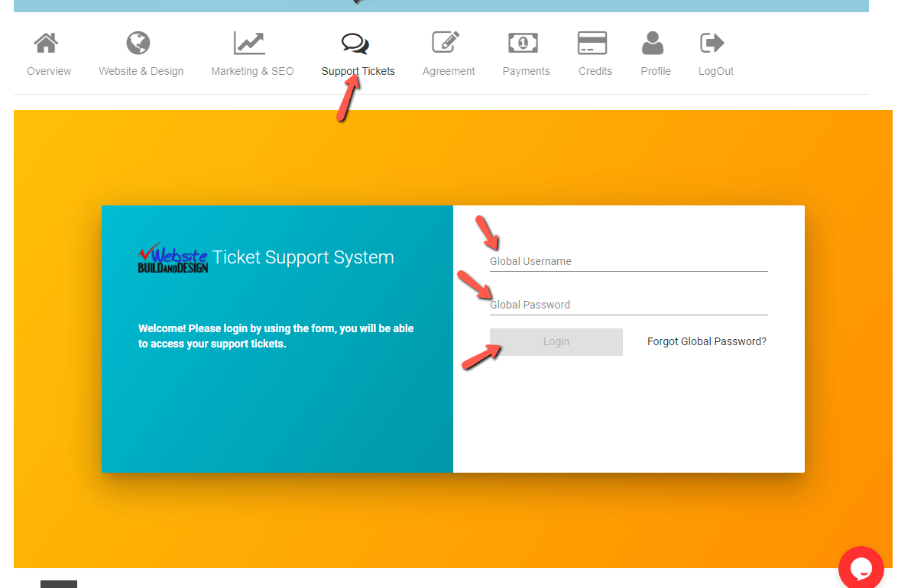The height and width of the screenshot is (588, 898).
Task: Select the Overview text label
Action: pos(49,71)
